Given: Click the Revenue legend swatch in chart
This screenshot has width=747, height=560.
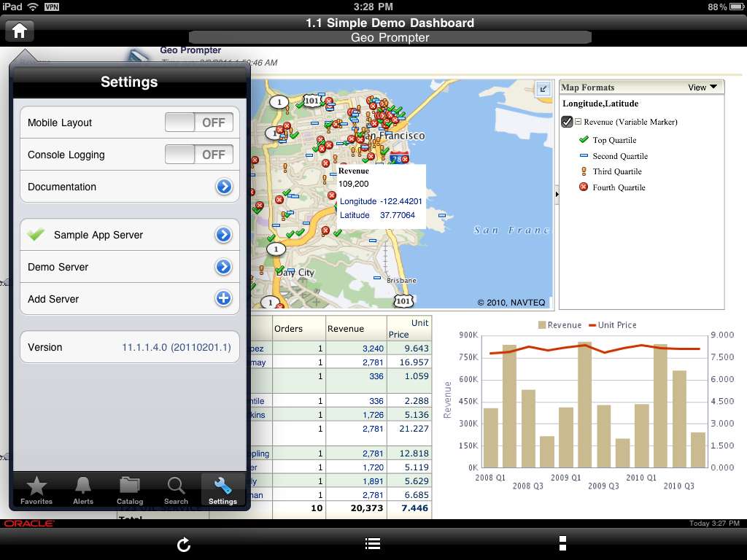Looking at the screenshot, I should [542, 324].
